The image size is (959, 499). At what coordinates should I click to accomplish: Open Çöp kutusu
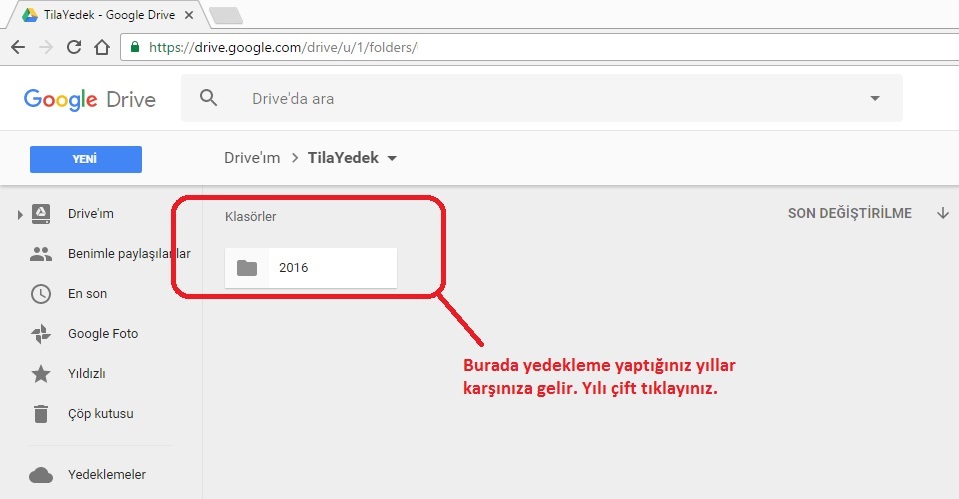coord(100,413)
